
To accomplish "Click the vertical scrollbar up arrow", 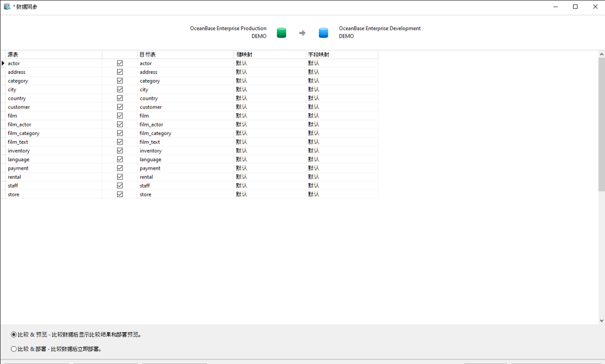I will [x=602, y=54].
